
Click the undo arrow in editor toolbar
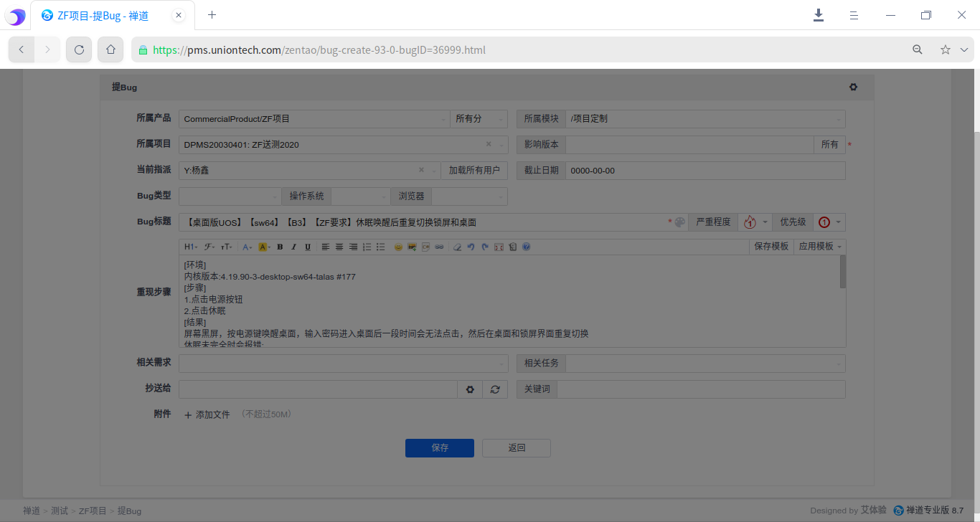[x=471, y=247]
